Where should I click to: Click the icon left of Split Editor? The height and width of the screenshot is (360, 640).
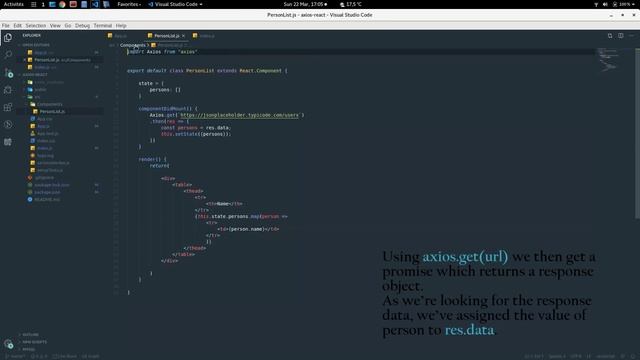[x=610, y=36]
